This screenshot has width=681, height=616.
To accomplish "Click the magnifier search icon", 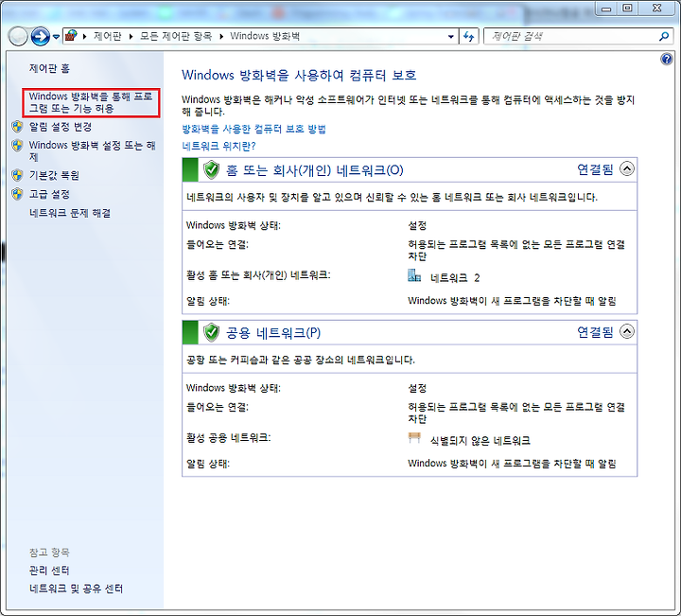I will (664, 37).
